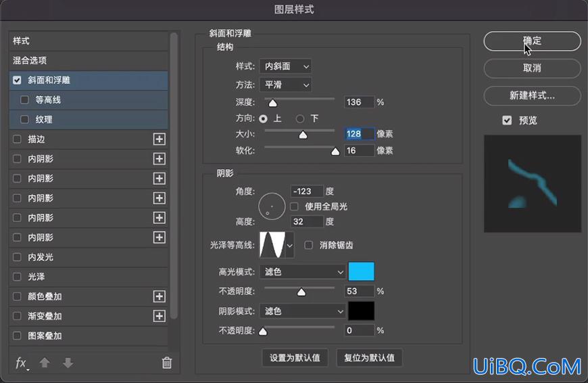The width and height of the screenshot is (588, 383).
Task: Open the 方法 dropdown showing 平滑
Action: [285, 85]
